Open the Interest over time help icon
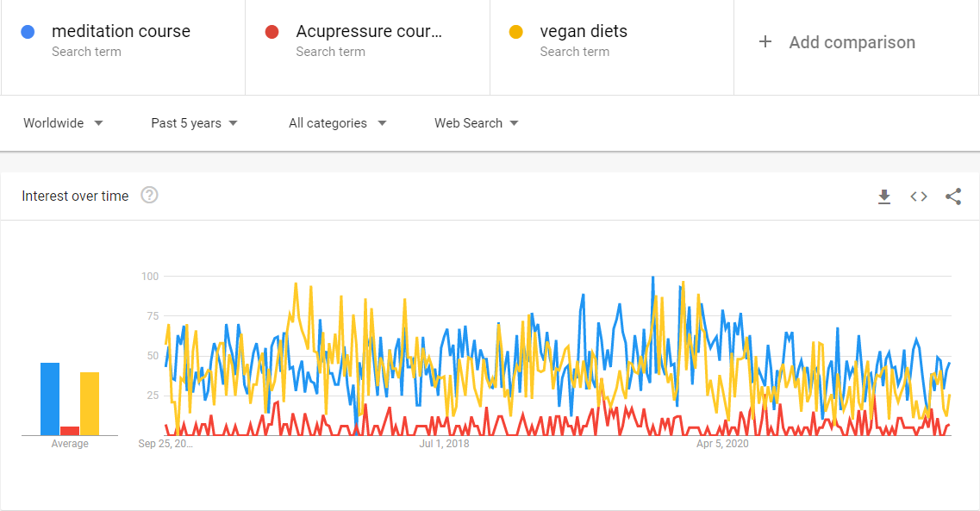This screenshot has height=511, width=980. pyautogui.click(x=149, y=196)
